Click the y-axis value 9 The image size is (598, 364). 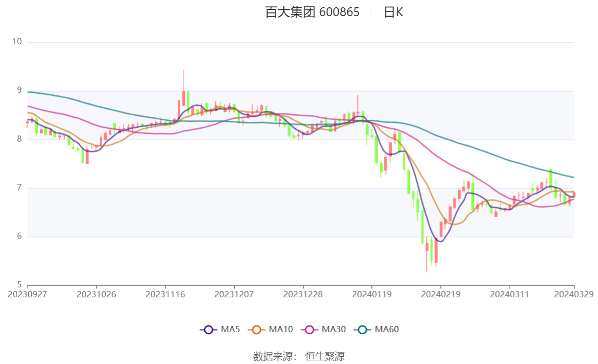coord(19,90)
